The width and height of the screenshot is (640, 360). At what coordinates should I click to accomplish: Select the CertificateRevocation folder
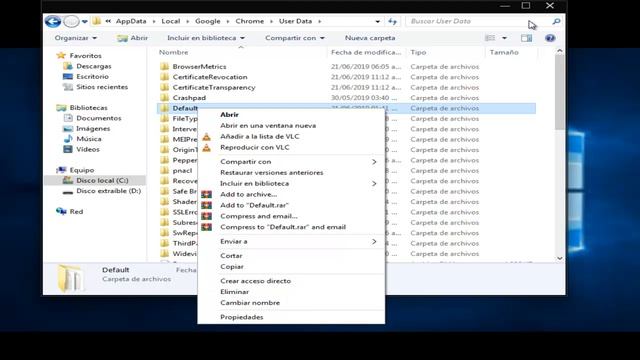[210, 77]
